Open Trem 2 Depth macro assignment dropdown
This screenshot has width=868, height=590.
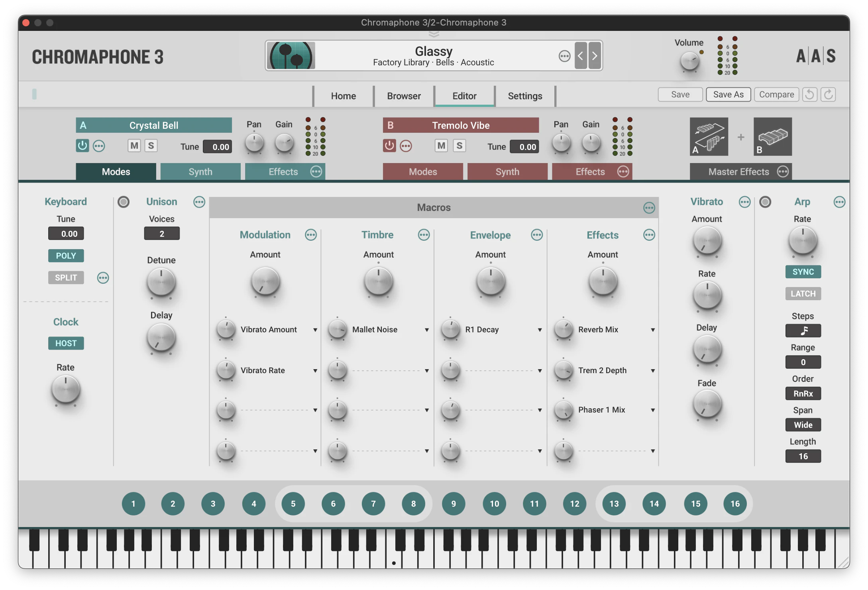[x=653, y=371]
